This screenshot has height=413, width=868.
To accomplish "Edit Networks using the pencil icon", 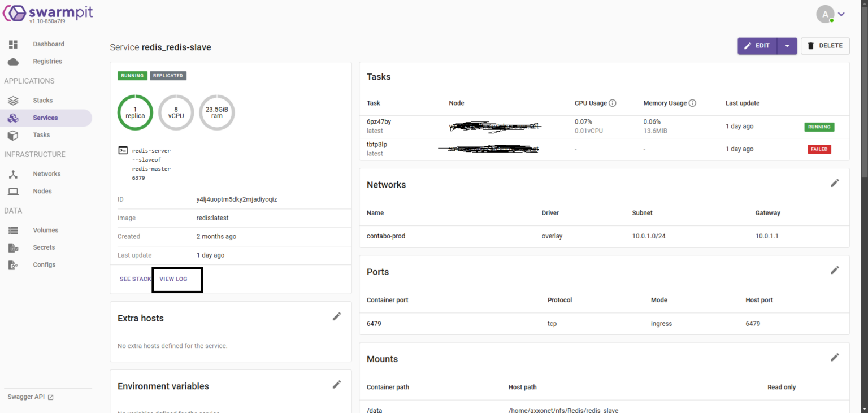I will (x=835, y=182).
